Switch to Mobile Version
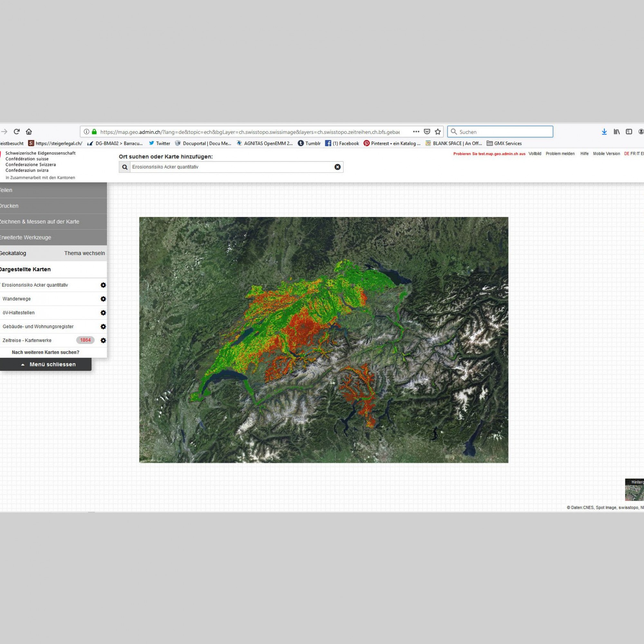This screenshot has width=644, height=644. click(x=606, y=154)
